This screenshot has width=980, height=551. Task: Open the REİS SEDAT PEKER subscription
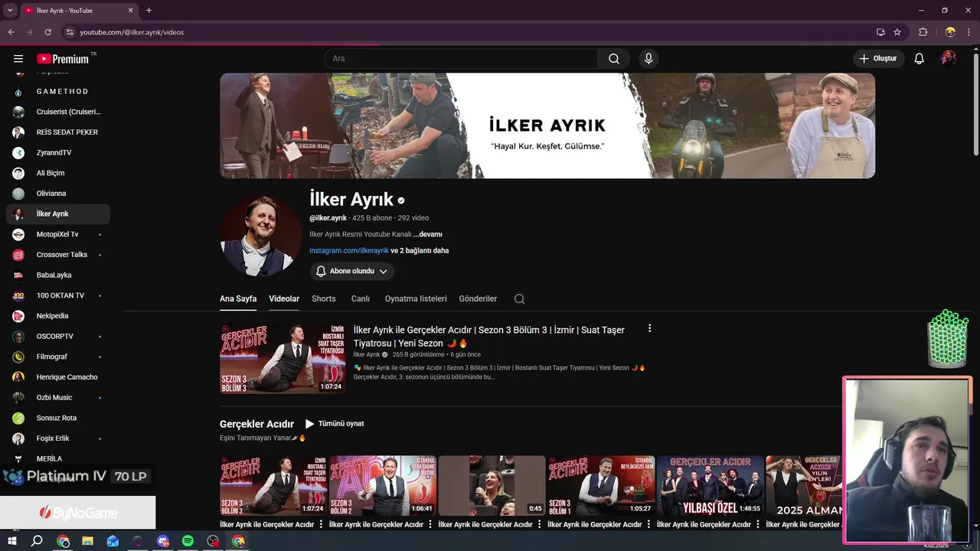pyautogui.click(x=58, y=132)
